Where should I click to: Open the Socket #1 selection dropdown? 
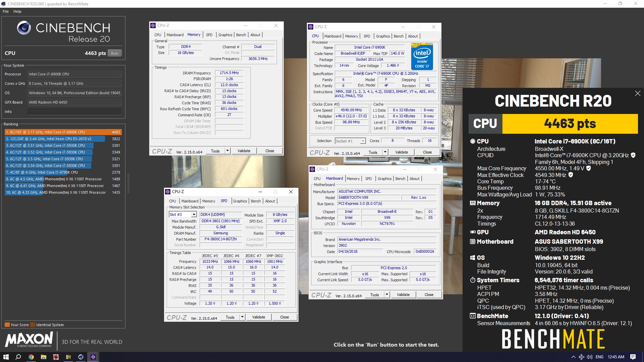[x=363, y=141]
